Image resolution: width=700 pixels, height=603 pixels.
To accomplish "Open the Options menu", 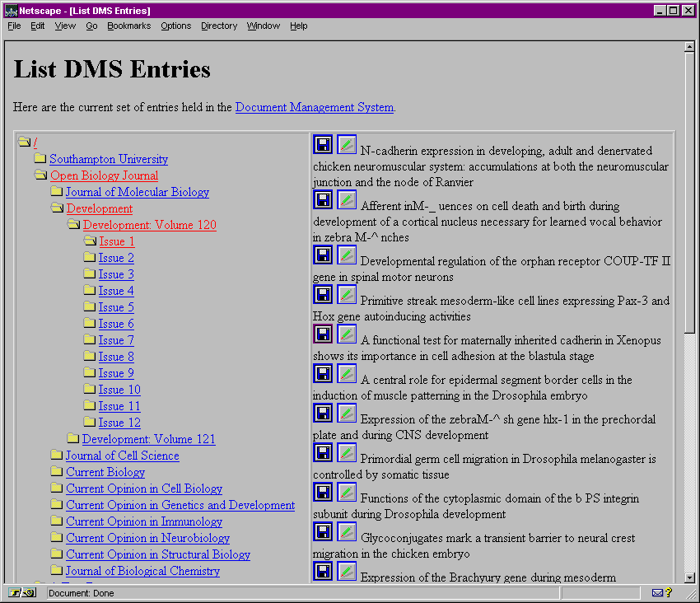I will (175, 26).
